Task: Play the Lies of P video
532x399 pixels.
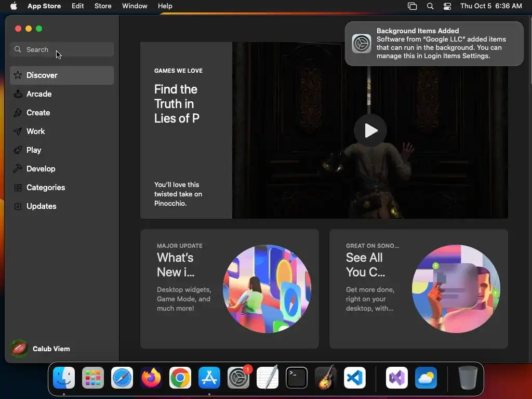Action: (x=370, y=130)
